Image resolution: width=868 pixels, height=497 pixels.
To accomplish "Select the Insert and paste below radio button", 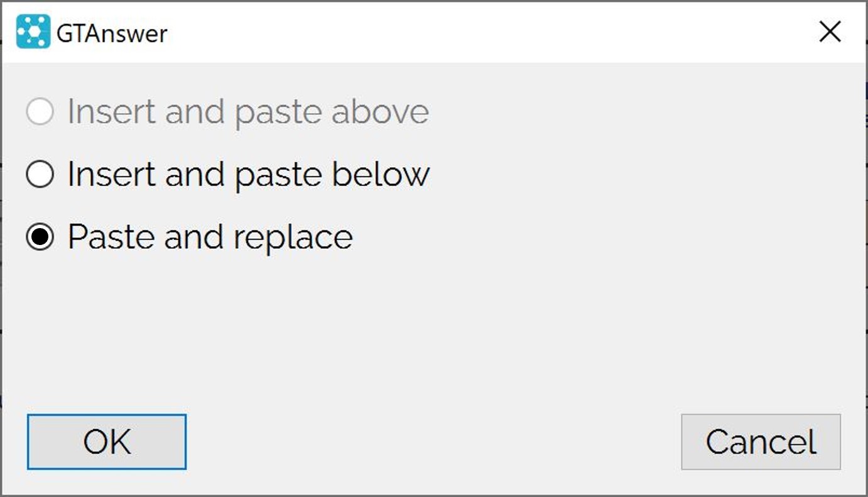I will pyautogui.click(x=40, y=174).
